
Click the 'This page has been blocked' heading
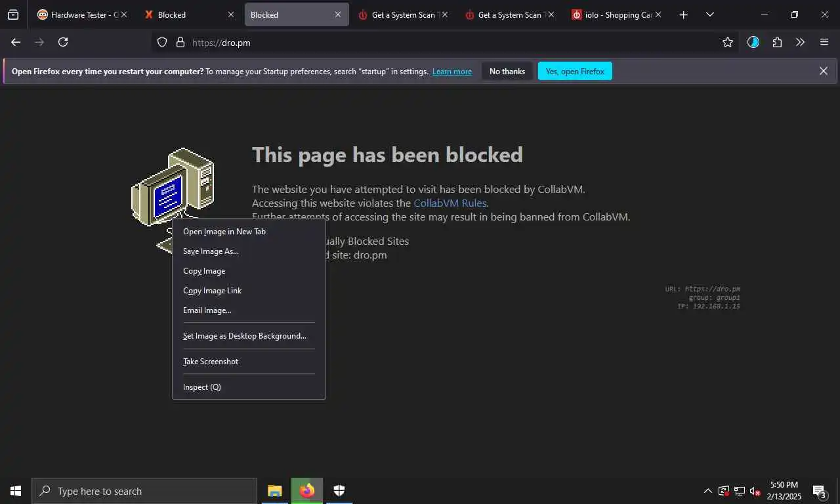coord(387,155)
